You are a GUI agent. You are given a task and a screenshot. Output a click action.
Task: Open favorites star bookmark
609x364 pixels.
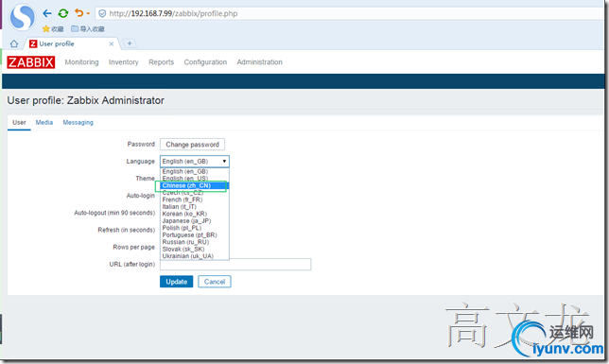(52, 29)
